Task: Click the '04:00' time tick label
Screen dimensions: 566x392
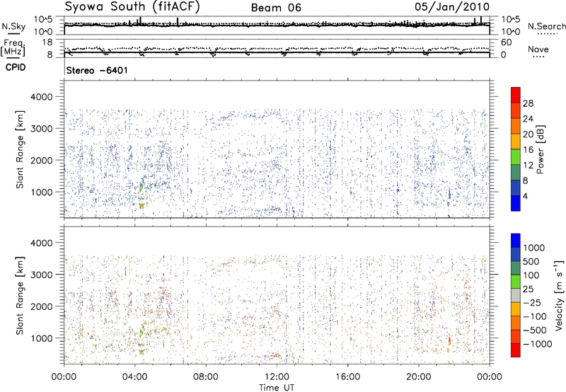Action: coord(134,377)
